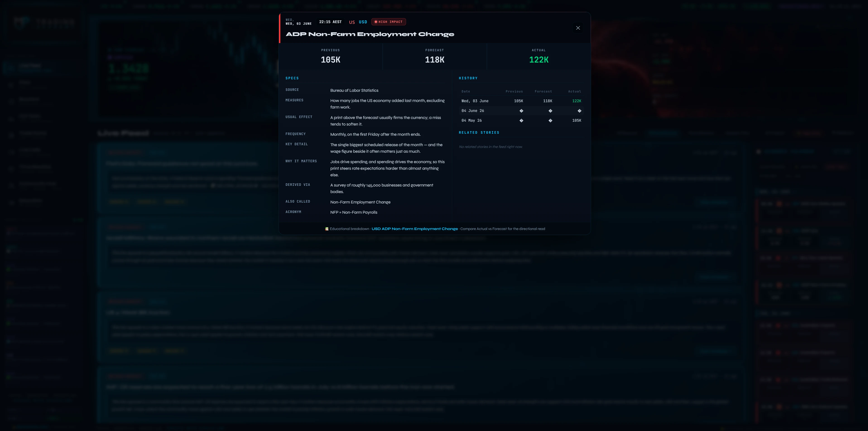Screen dimensions: 868x431
Task: Click unknown Actual marker in 04 June 26 row
Action: coord(579,111)
